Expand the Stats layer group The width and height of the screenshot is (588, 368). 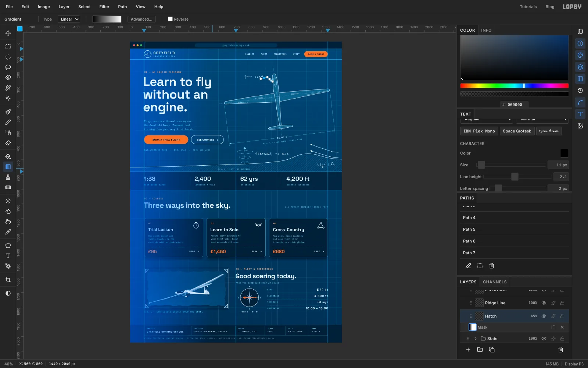pyautogui.click(x=475, y=339)
